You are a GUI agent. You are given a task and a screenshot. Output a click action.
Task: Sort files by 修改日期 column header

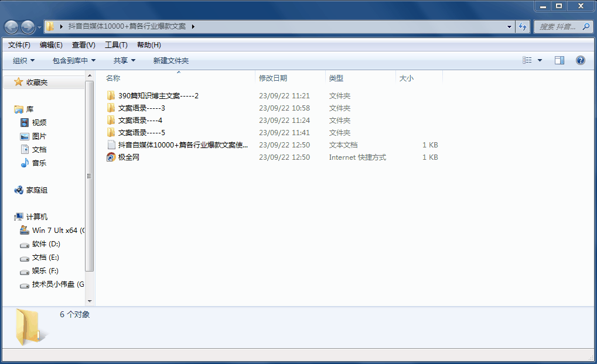tap(273, 78)
